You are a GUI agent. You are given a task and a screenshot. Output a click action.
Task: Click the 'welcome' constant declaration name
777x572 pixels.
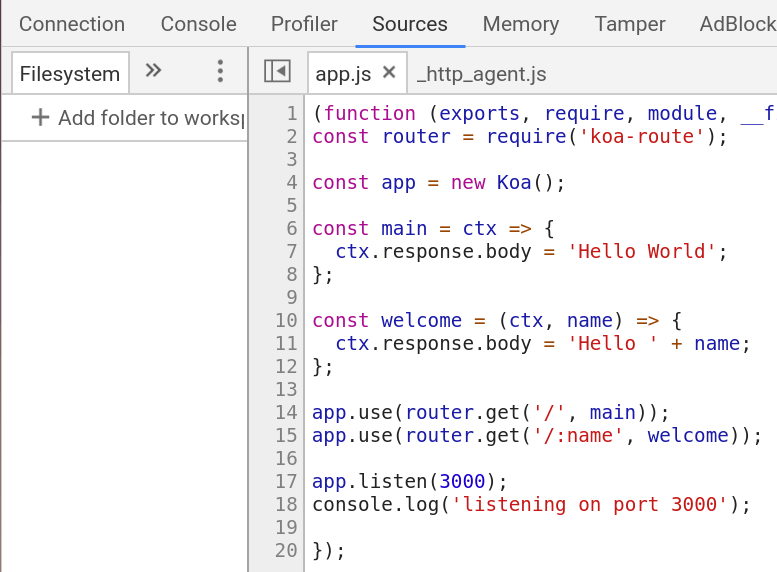[x=421, y=320]
